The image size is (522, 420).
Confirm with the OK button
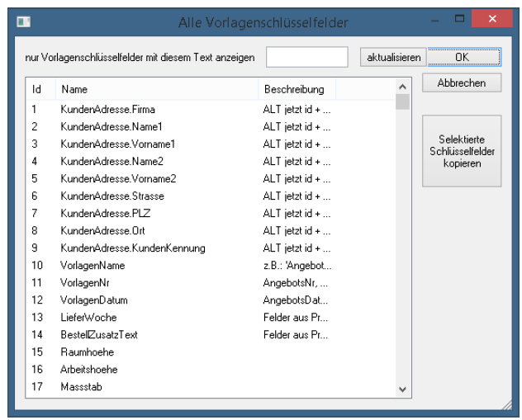click(463, 57)
